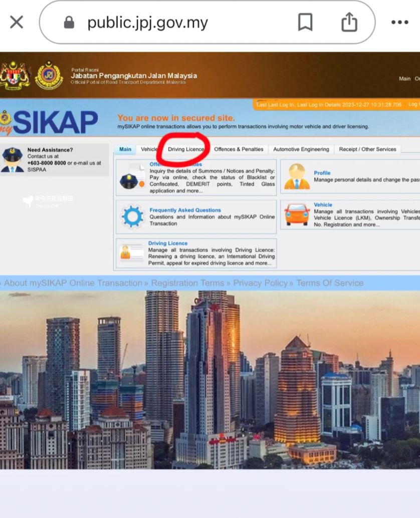This screenshot has height=518, width=420.
Task: Switch to the Automotive Engineering tab
Action: 301,149
